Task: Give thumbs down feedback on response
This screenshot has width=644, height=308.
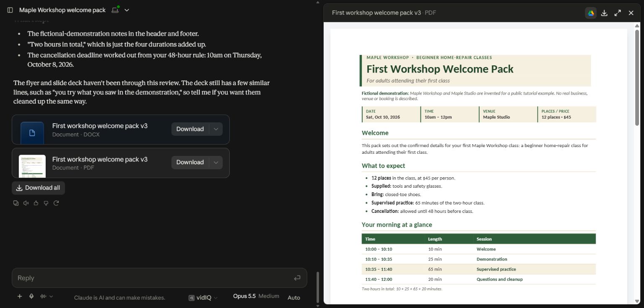Action: coord(46,203)
